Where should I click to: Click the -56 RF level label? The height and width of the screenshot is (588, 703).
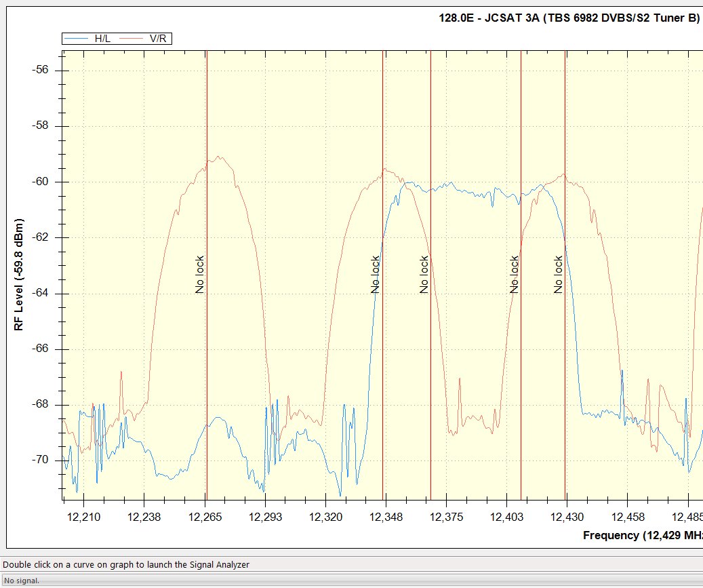click(x=40, y=70)
